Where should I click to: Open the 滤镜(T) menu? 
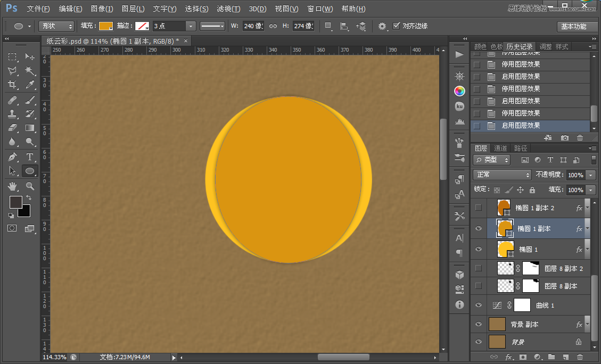point(228,9)
